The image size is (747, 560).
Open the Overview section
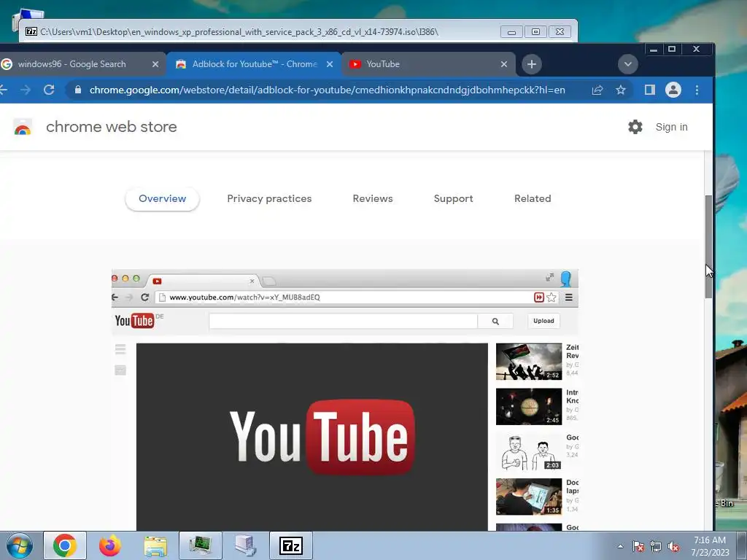click(163, 198)
